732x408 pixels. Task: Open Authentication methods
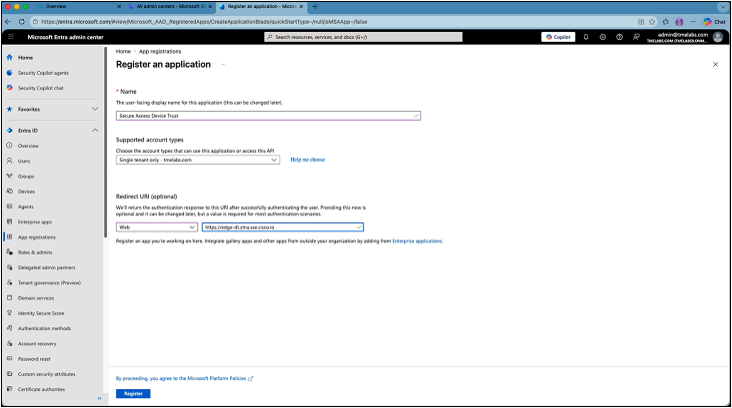tap(44, 328)
